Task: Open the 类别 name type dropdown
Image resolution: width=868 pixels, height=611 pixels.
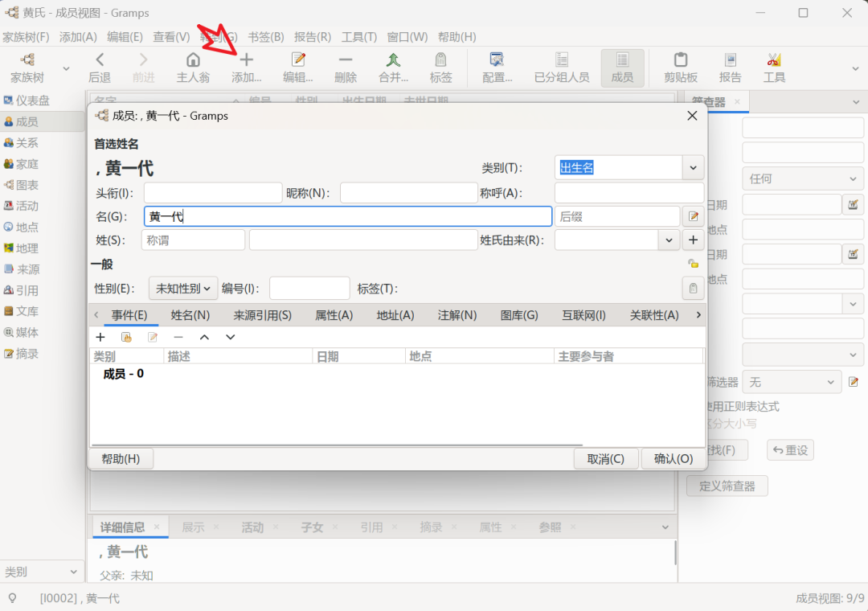Action: [x=693, y=168]
